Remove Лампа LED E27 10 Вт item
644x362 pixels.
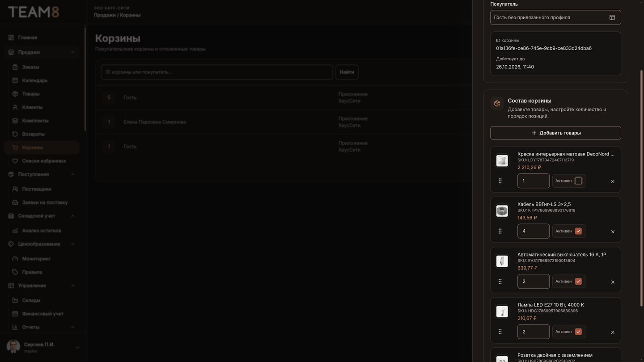click(613, 332)
